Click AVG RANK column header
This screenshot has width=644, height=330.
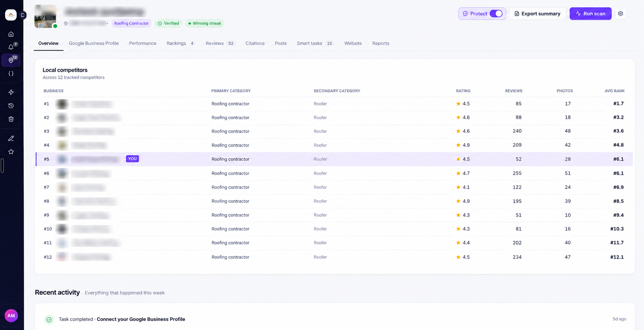(x=615, y=91)
